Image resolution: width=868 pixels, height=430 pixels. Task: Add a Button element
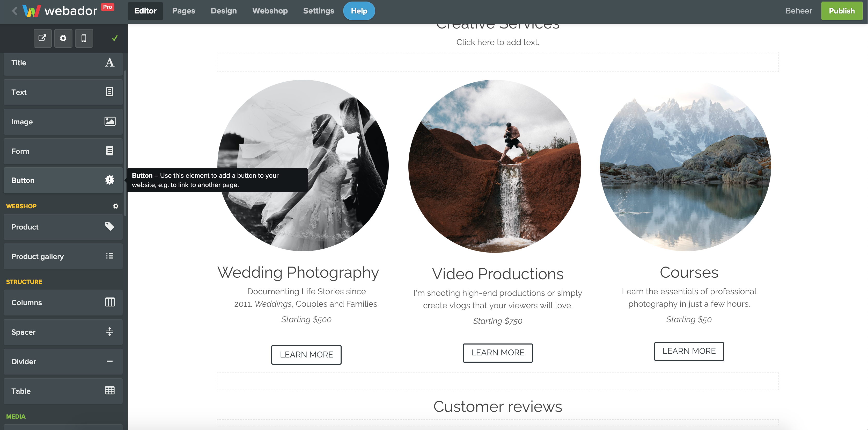(63, 180)
